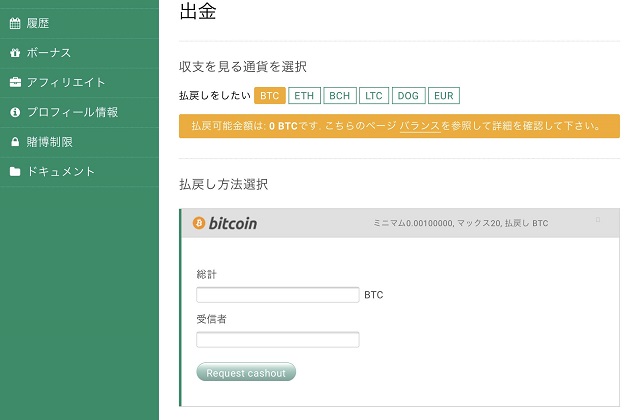Follow the バランス link in the notice
640x420 pixels.
419,126
